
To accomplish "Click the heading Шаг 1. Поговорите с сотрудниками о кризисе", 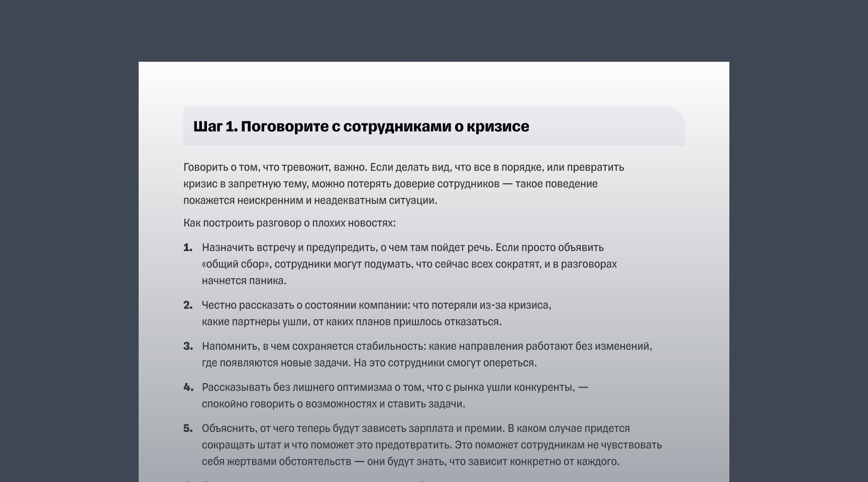I will [361, 127].
